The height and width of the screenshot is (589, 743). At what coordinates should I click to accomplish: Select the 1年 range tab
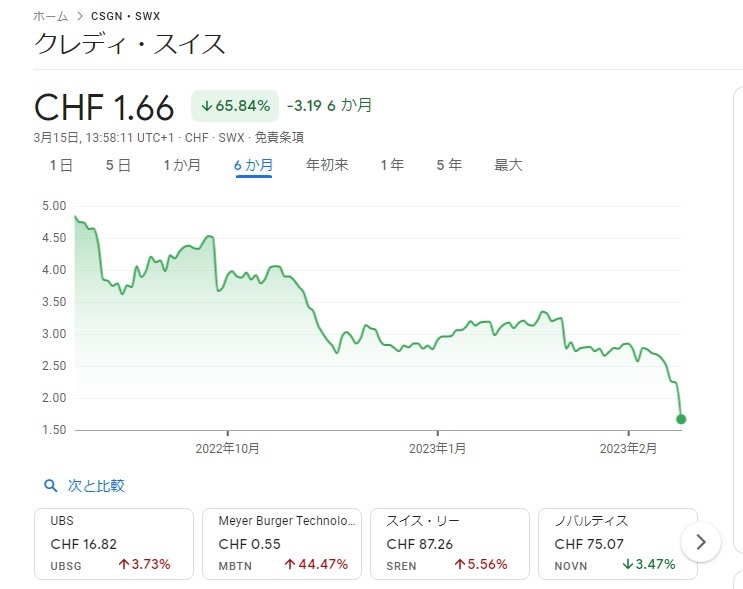392,165
